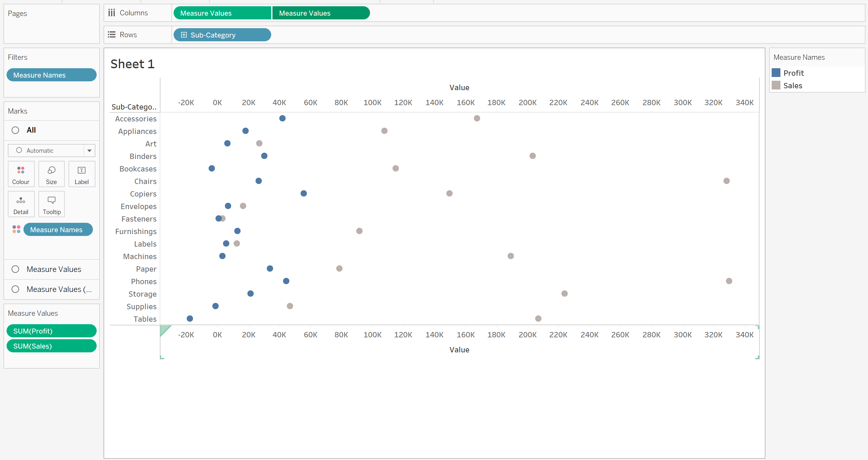Click the SUM(Profit) measure pill

point(51,331)
